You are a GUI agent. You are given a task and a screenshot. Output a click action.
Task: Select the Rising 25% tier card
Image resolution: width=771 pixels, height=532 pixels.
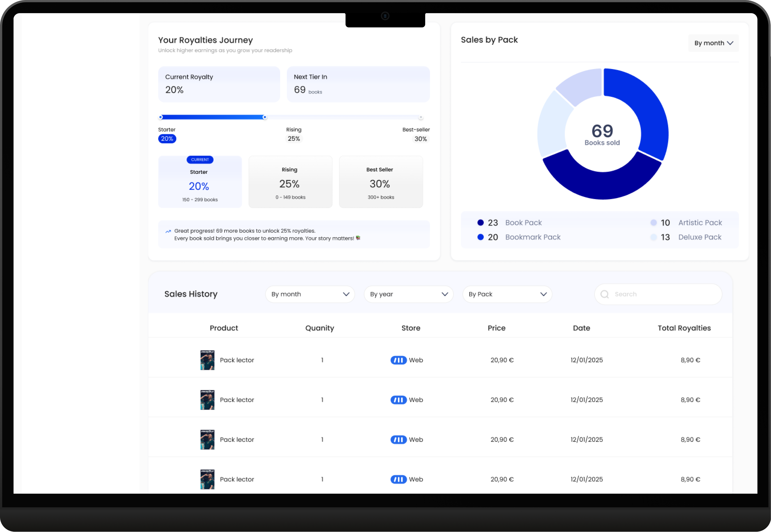point(290,182)
